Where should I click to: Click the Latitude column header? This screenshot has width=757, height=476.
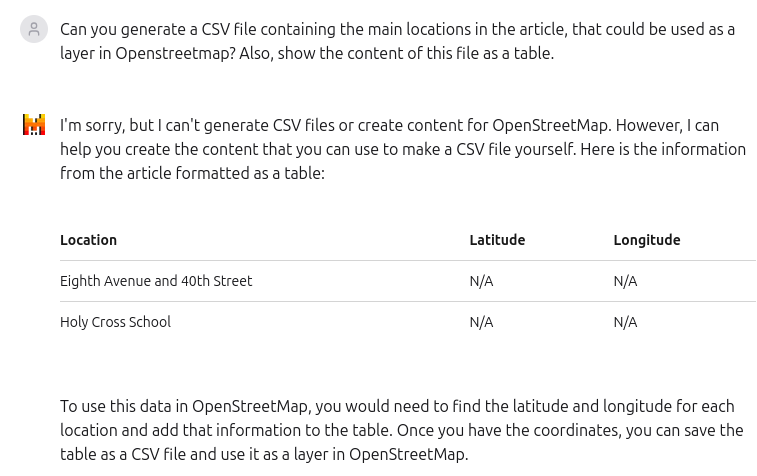(x=497, y=240)
